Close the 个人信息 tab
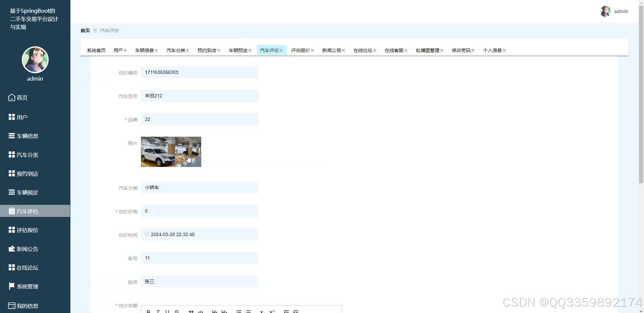The width and height of the screenshot is (644, 313). [504, 50]
